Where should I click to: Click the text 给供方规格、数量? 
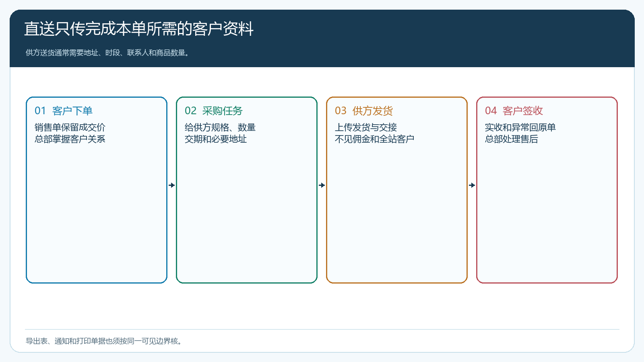220,128
